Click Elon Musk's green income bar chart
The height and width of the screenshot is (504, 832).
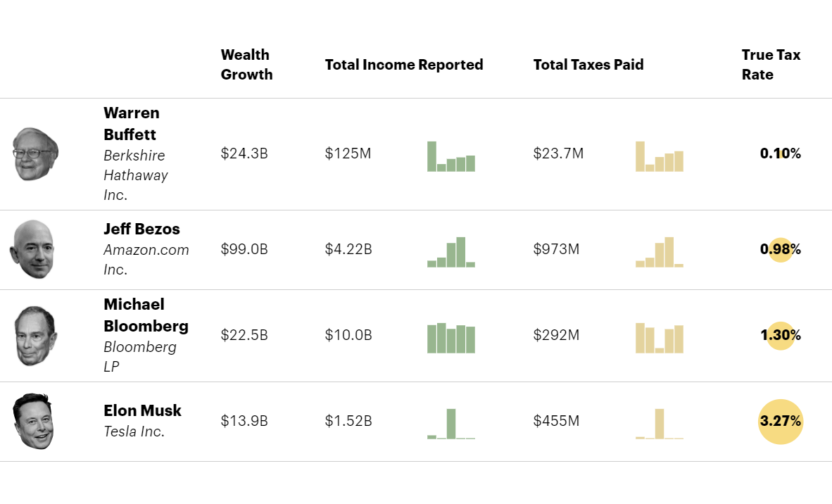[x=451, y=424]
